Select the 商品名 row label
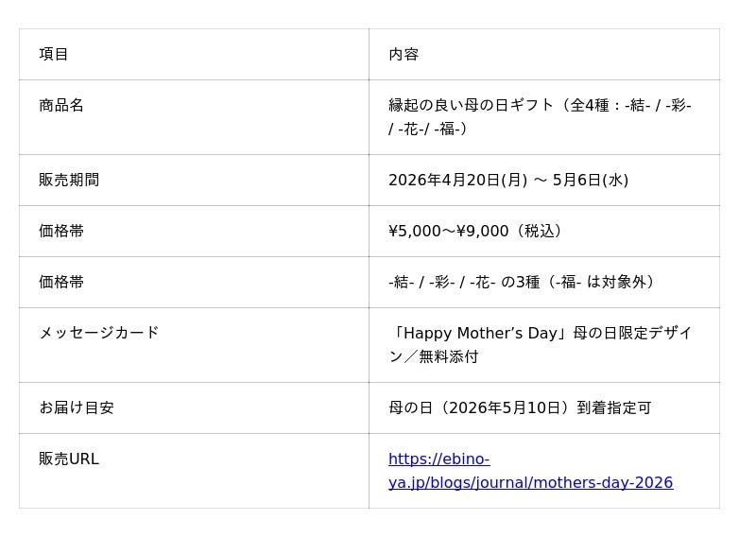Image resolution: width=756 pixels, height=537 pixels. click(x=61, y=105)
